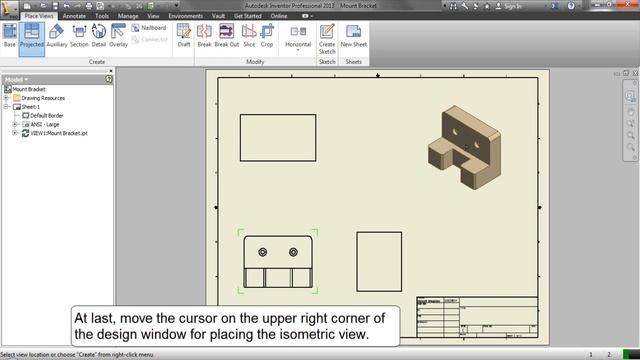Select the Base view tool
The width and height of the screenshot is (640, 360).
click(10, 36)
